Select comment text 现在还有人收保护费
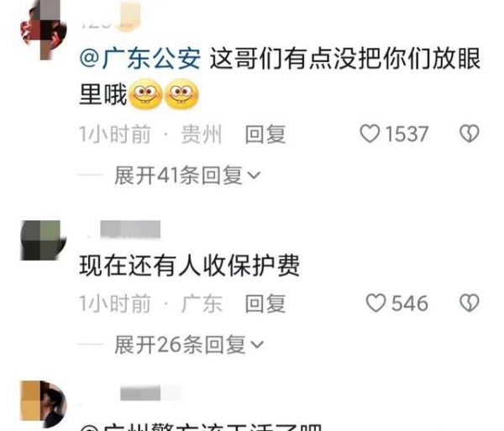Screen dimensions: 504x431 coord(190,265)
